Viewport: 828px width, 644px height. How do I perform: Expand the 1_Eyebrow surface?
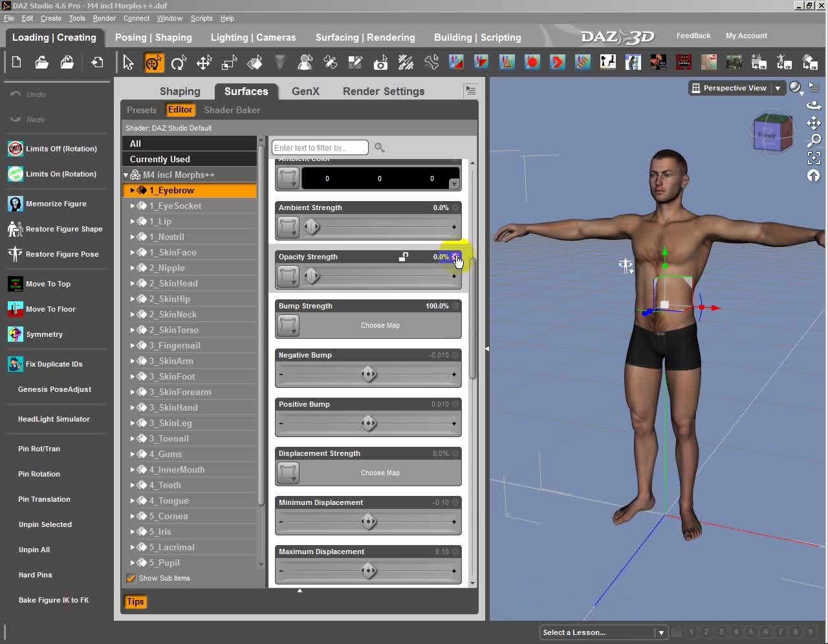133,191
